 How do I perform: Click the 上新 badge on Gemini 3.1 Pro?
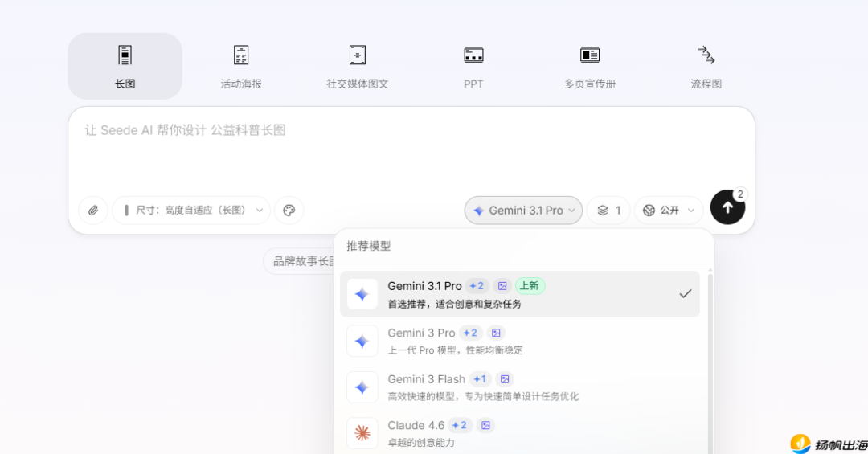click(x=530, y=286)
